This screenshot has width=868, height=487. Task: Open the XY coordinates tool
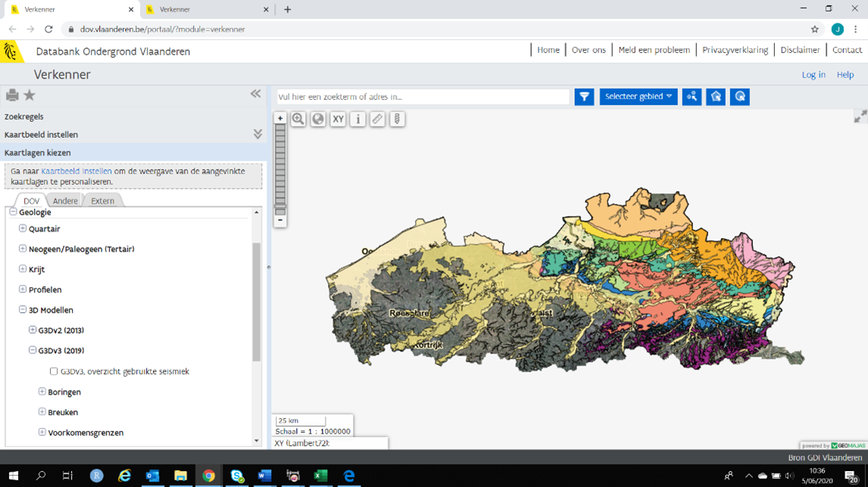point(338,119)
